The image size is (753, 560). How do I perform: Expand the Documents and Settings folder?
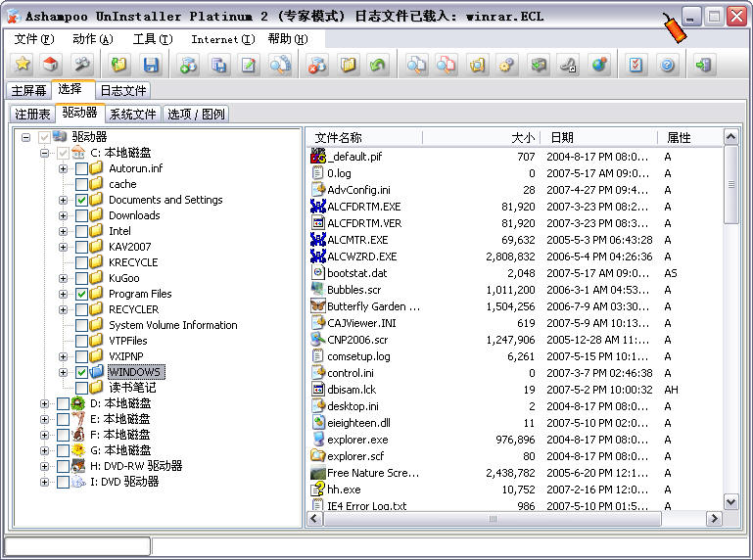coord(63,200)
